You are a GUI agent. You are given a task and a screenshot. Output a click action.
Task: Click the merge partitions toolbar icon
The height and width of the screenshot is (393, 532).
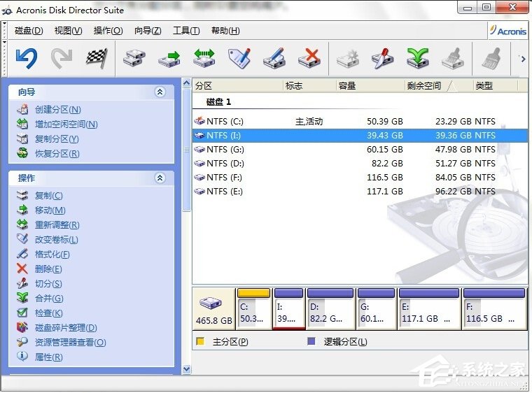coord(417,58)
